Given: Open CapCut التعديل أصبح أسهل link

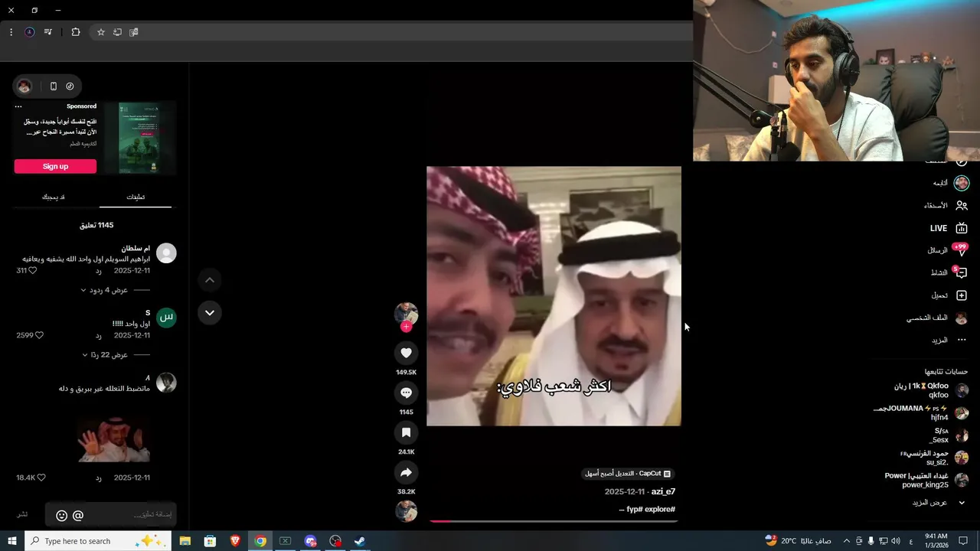Looking at the screenshot, I should [628, 474].
